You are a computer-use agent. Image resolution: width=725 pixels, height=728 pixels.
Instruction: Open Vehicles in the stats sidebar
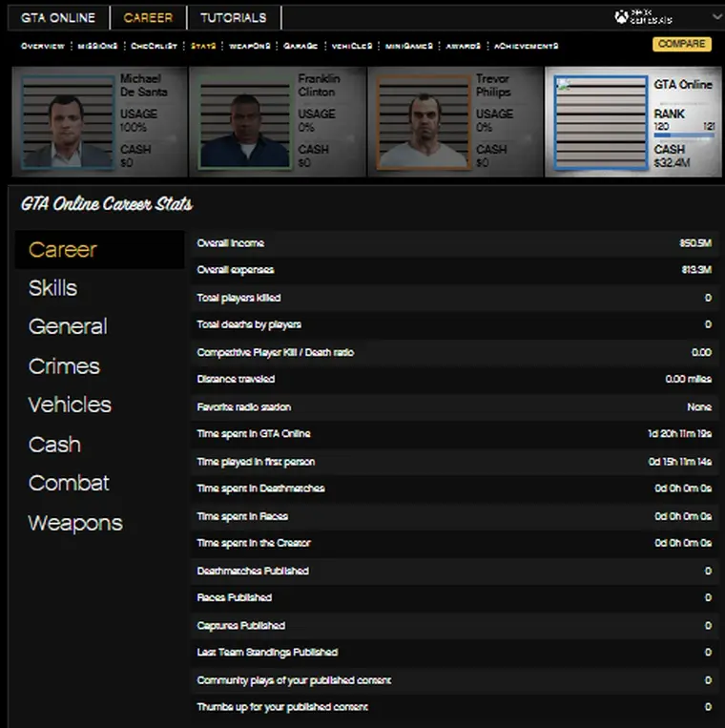pos(70,406)
